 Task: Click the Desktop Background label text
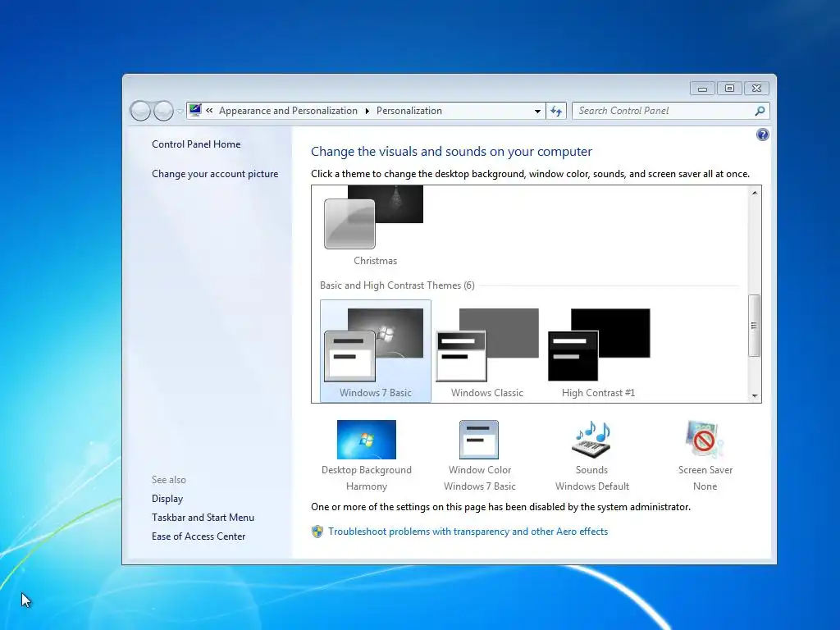click(367, 470)
